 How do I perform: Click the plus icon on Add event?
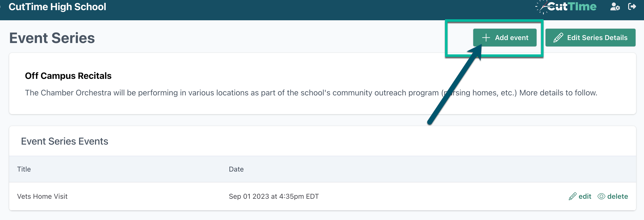(486, 38)
